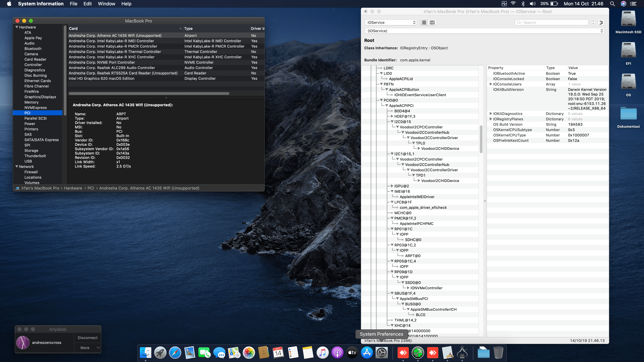Open Anydesk More dropdown
This screenshot has width=644, height=362.
pyautogui.click(x=88, y=348)
